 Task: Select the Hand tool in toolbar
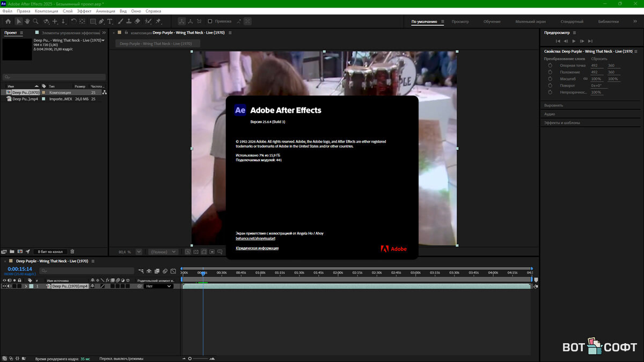click(27, 21)
